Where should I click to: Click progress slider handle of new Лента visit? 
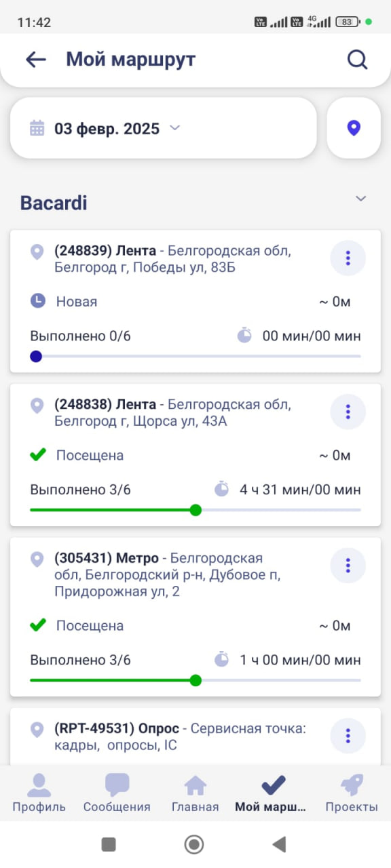(x=36, y=356)
